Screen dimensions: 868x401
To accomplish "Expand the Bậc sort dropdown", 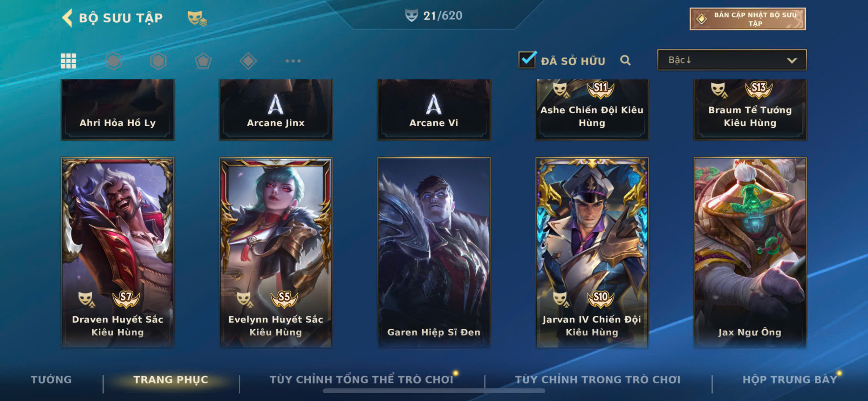I will pos(732,60).
